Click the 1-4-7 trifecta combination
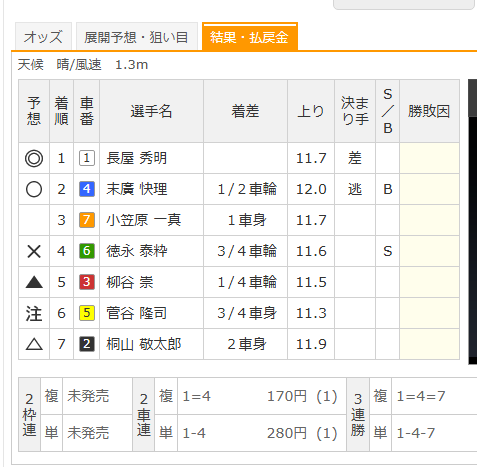This screenshot has width=477, height=467. 416,433
